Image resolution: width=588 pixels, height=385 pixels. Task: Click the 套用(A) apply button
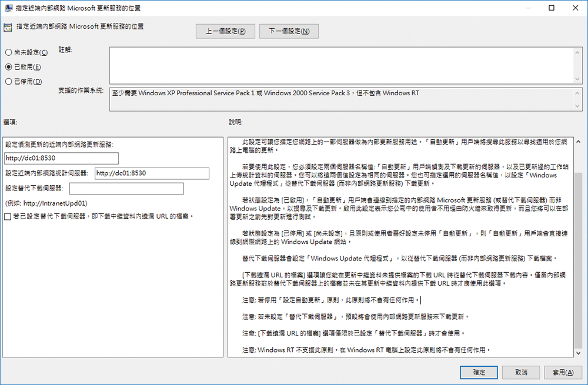(563, 372)
